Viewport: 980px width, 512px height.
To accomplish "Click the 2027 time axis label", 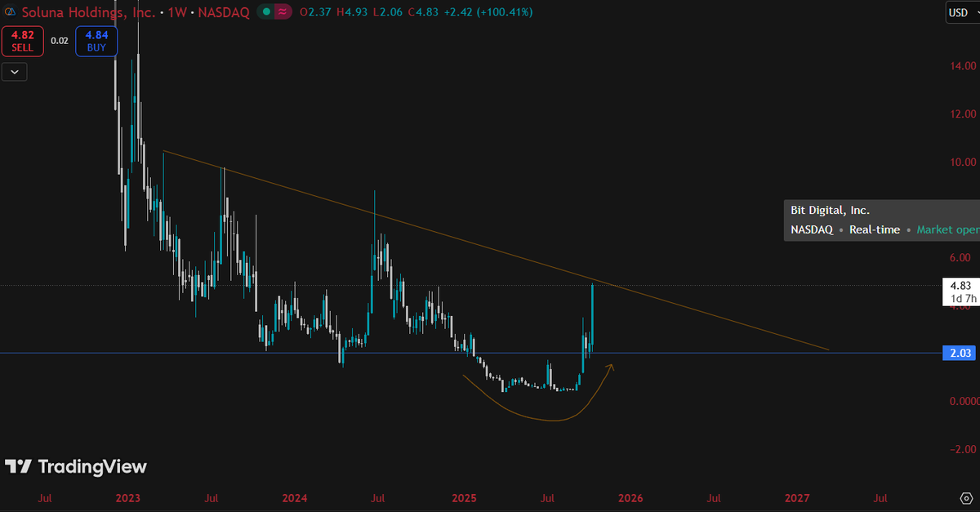I will (x=797, y=497).
